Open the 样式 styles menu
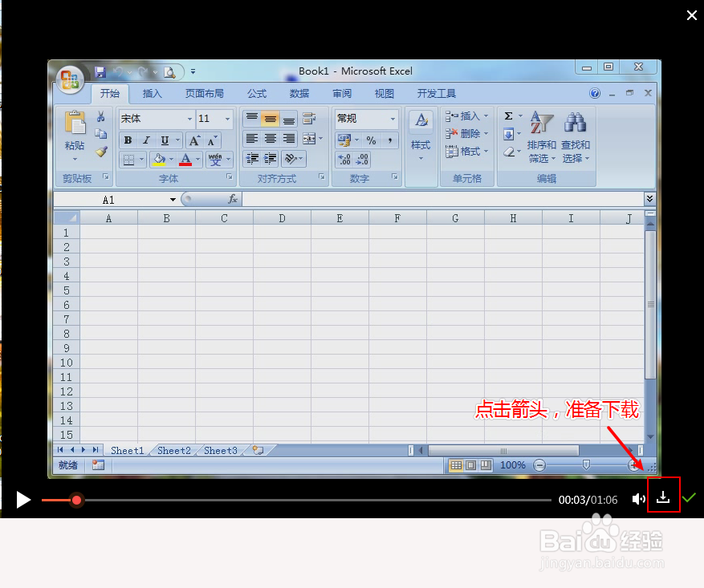704x588 pixels. [x=421, y=137]
